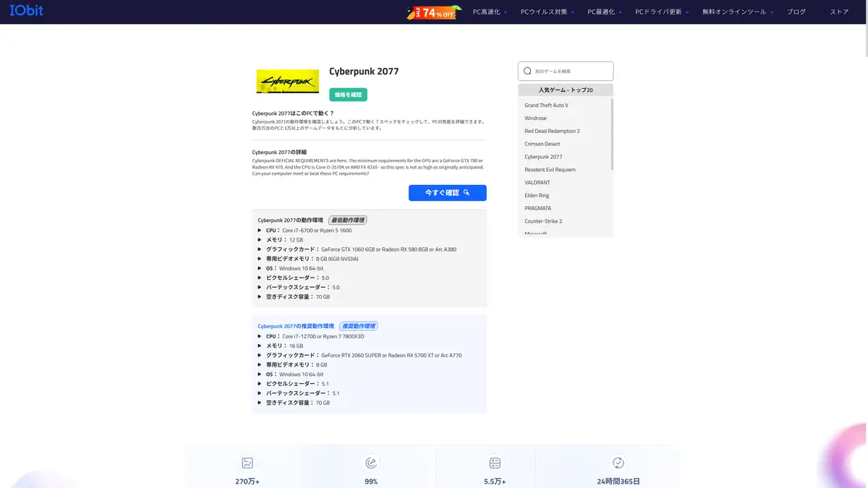
Task: Select the 推奨動作環境 badge
Action: [358, 326]
